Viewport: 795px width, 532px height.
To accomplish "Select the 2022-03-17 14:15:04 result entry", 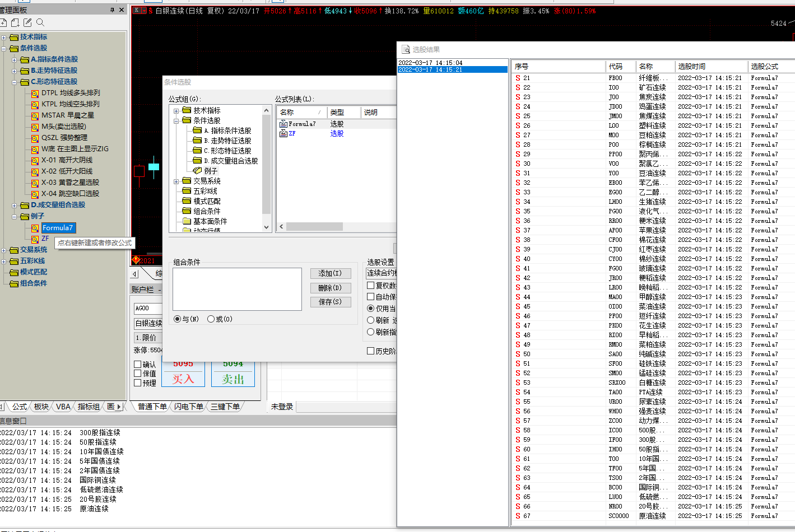I will pos(452,63).
